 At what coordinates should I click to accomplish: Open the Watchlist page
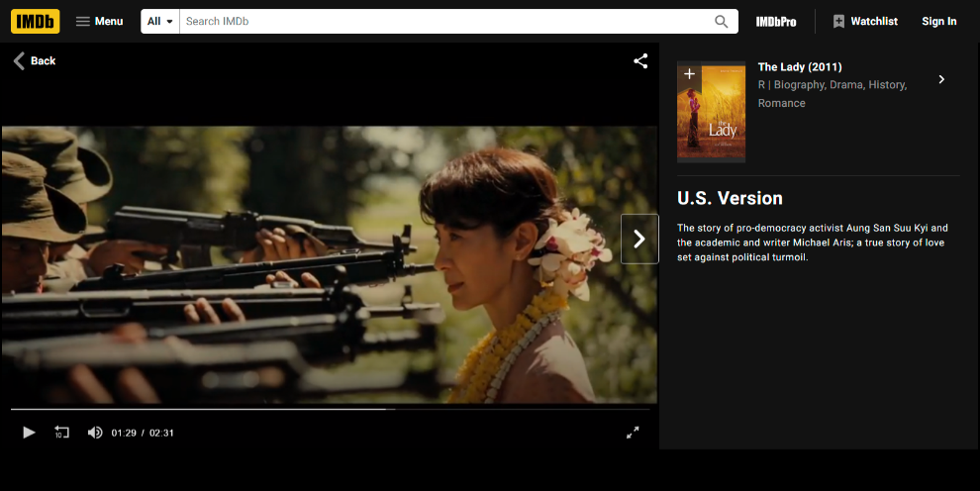[x=864, y=21]
